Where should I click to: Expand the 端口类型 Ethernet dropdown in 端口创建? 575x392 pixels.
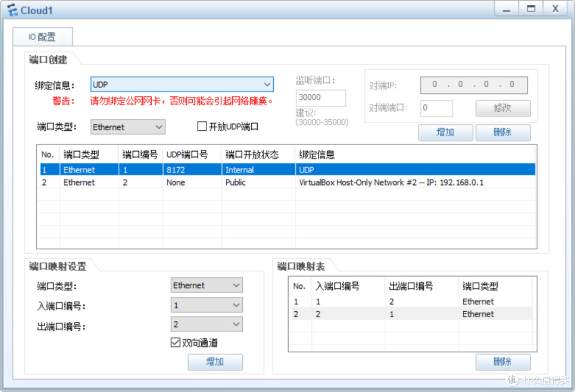pyautogui.click(x=128, y=127)
